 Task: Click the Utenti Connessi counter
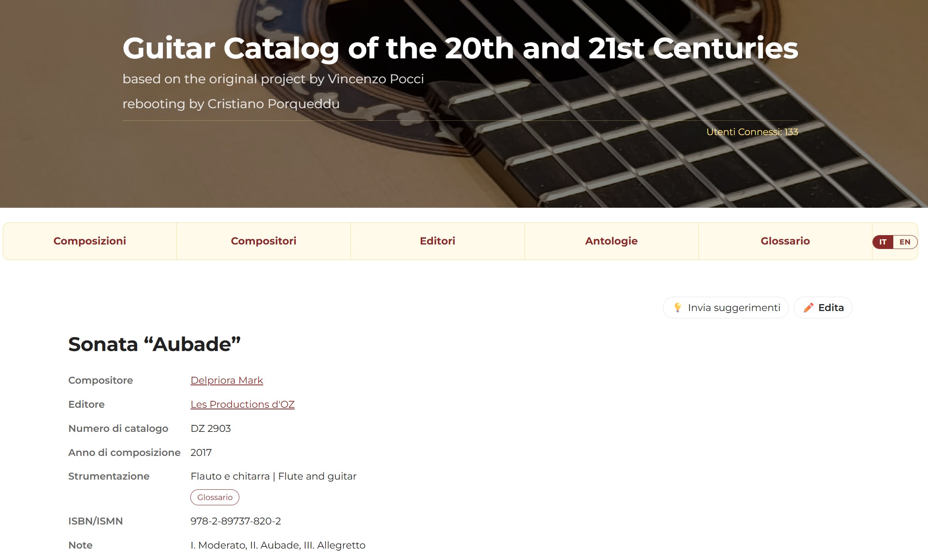[752, 132]
